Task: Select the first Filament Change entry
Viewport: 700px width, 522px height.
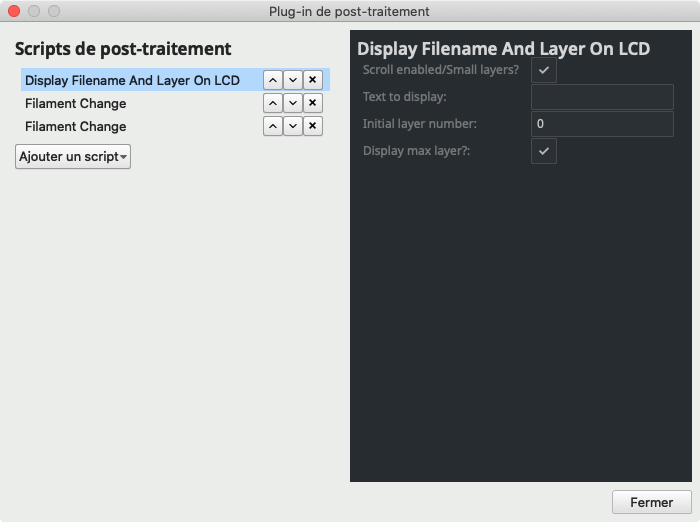Action: point(76,103)
